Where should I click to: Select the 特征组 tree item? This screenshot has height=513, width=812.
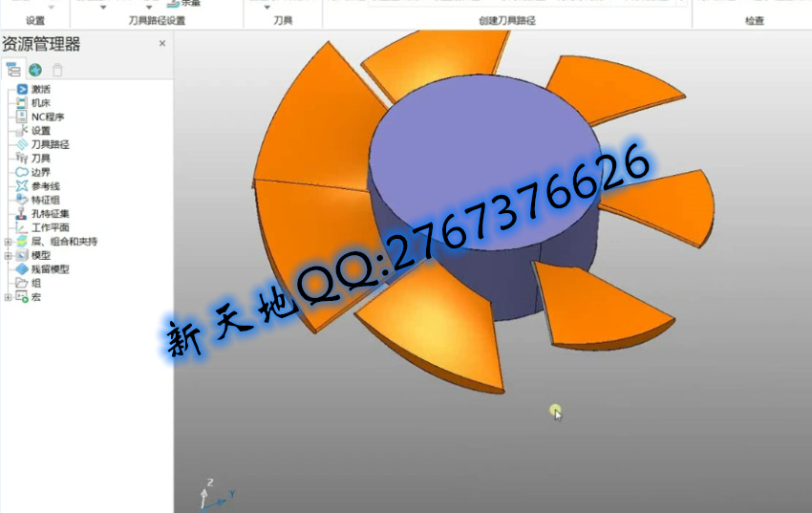point(45,200)
